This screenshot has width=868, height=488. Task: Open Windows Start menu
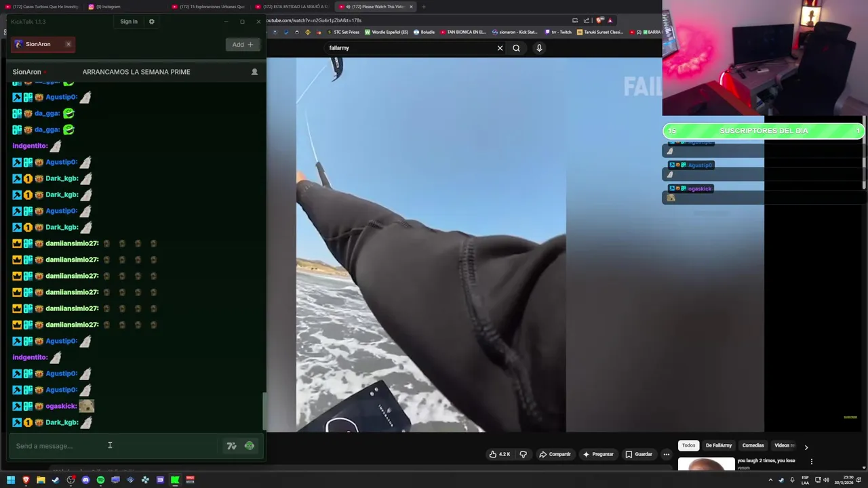pyautogui.click(x=11, y=480)
